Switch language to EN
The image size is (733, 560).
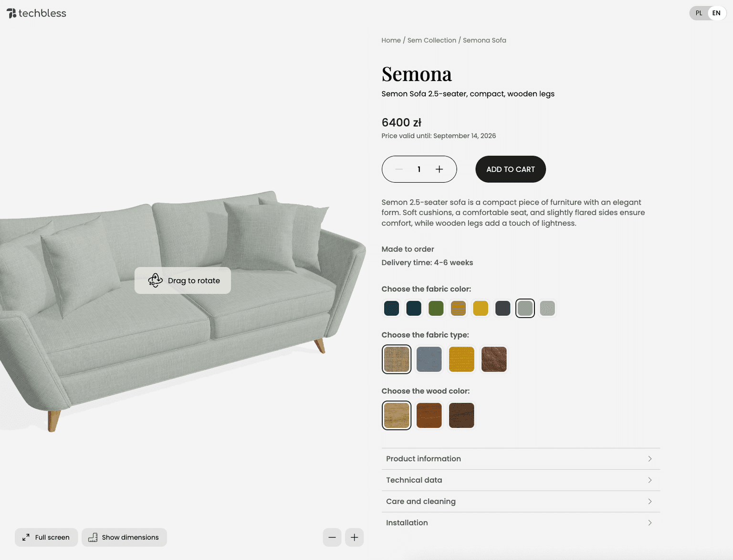pos(716,13)
